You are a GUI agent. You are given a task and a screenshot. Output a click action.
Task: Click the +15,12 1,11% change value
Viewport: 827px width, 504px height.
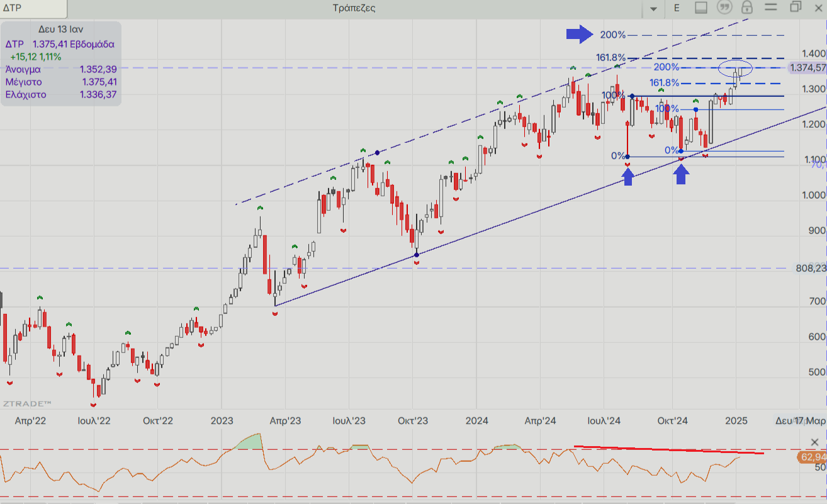tap(36, 57)
